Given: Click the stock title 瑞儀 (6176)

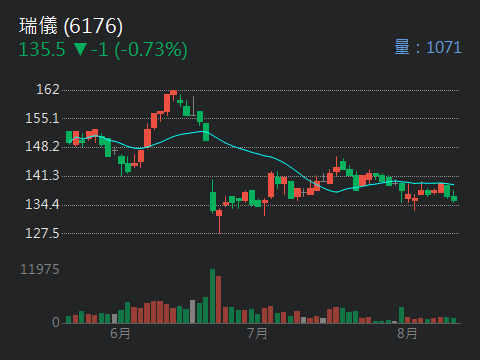Looking at the screenshot, I should 71,26.
